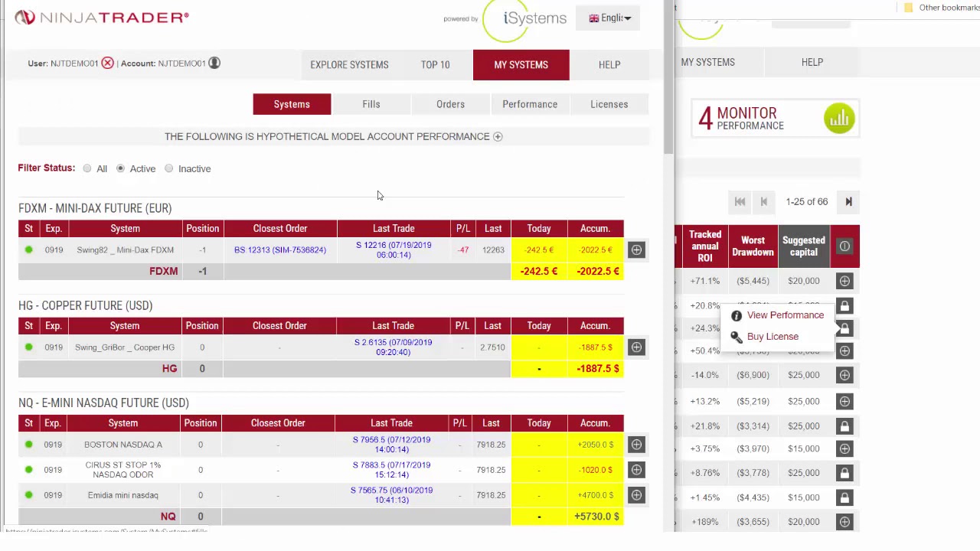This screenshot has width=980, height=551.
Task: Open the Explore Systems tab
Action: 349,65
